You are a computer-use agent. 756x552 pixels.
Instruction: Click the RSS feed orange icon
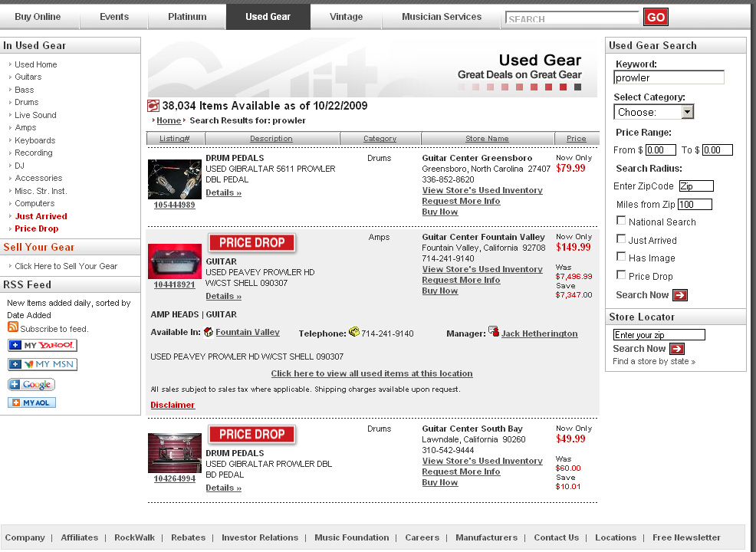(12, 327)
